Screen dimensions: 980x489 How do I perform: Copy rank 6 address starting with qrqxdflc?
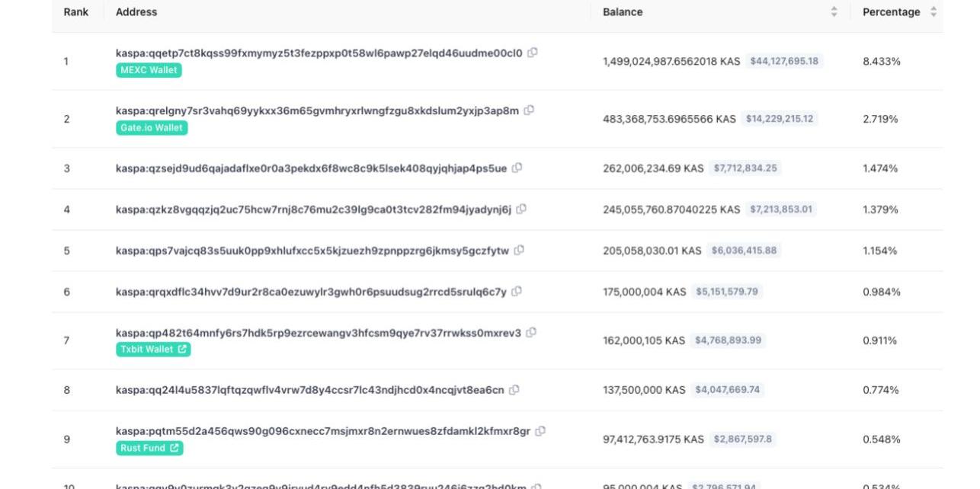coord(517,292)
